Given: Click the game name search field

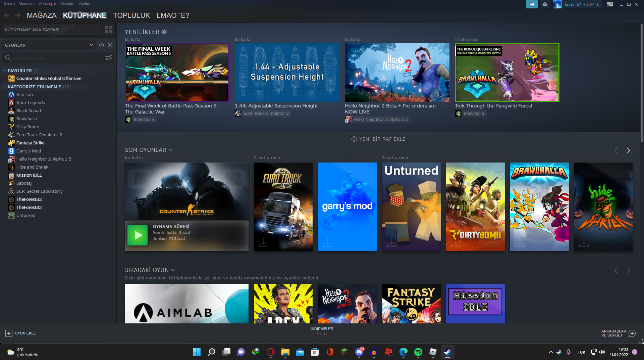Looking at the screenshot, I should (58, 58).
